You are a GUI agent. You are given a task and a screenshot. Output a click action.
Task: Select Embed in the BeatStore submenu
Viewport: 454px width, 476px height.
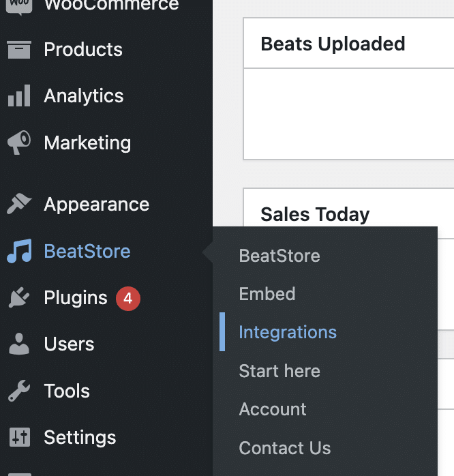(x=267, y=293)
